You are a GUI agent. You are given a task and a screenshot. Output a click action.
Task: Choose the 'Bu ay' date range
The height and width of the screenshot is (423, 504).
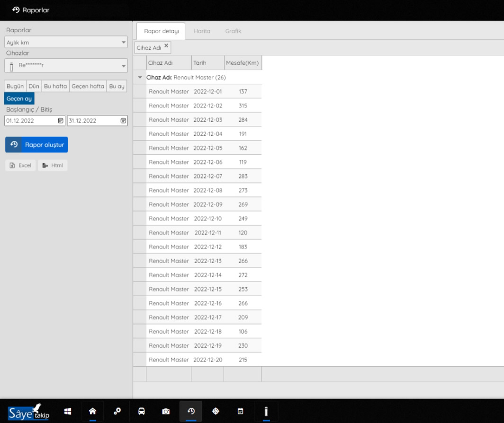117,86
